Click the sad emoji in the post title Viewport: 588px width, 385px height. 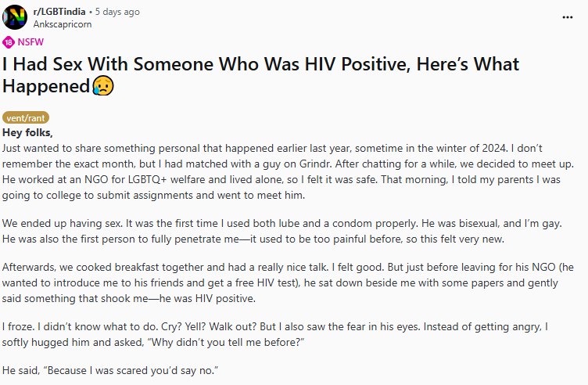coord(102,85)
